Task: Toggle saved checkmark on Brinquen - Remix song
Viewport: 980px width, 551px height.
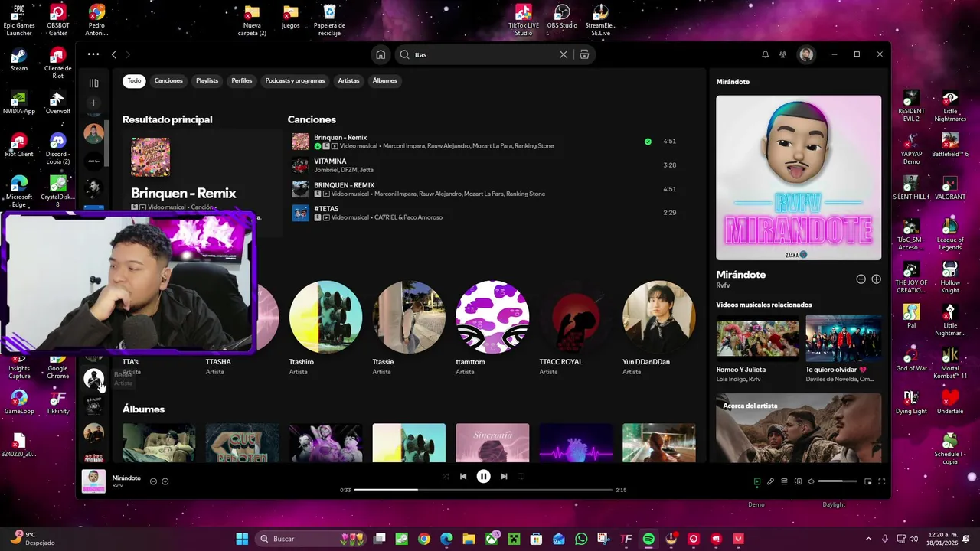Action: (x=648, y=142)
